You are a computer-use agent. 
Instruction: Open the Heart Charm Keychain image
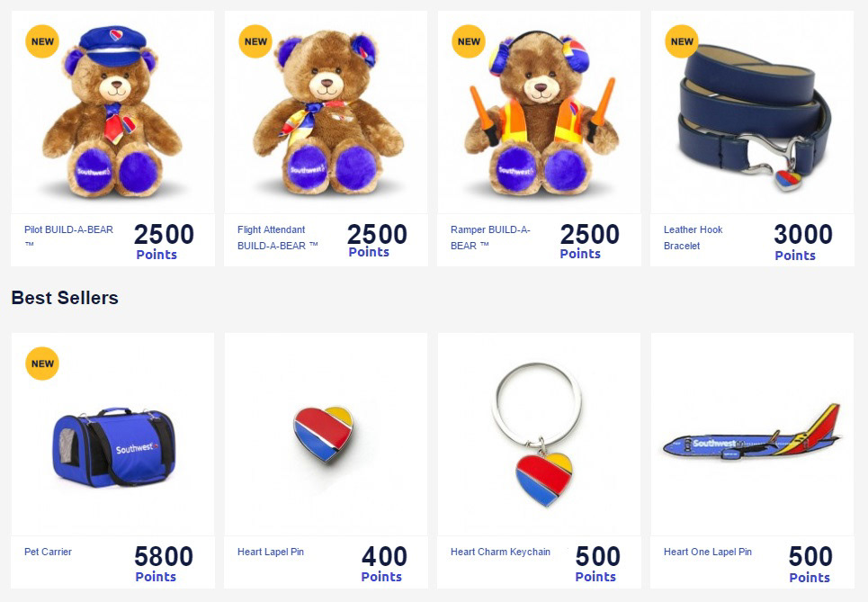[x=539, y=435]
